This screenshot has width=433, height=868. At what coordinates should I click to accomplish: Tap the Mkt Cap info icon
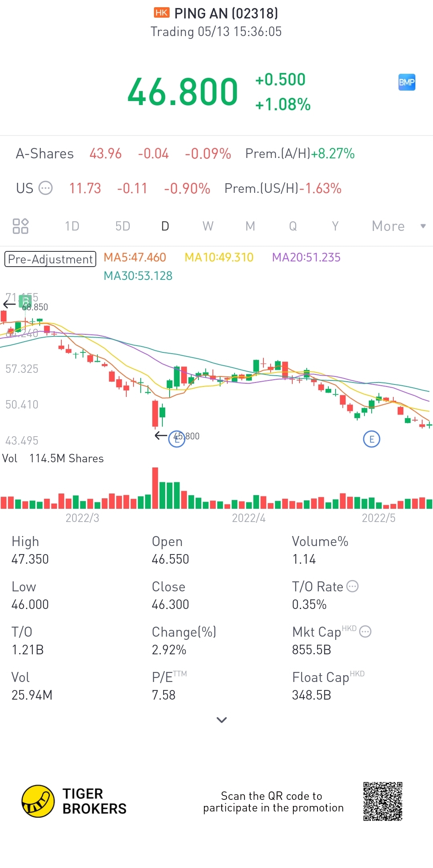[x=365, y=632]
